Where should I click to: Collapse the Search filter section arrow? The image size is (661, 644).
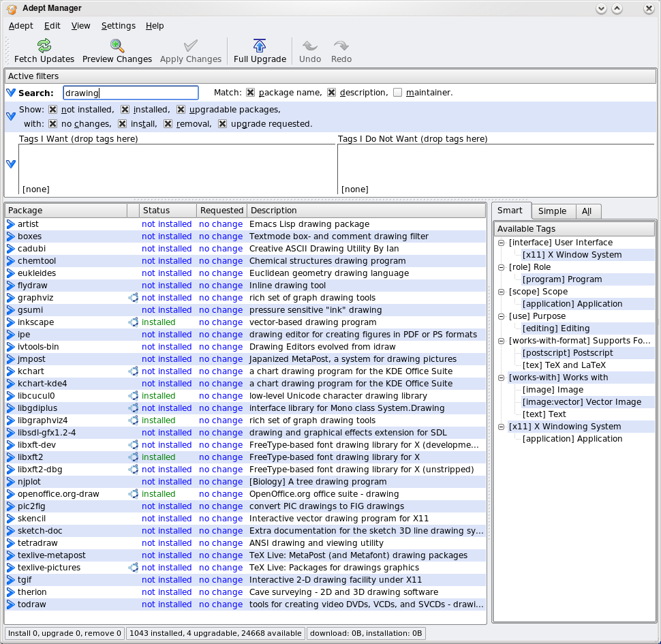click(11, 93)
